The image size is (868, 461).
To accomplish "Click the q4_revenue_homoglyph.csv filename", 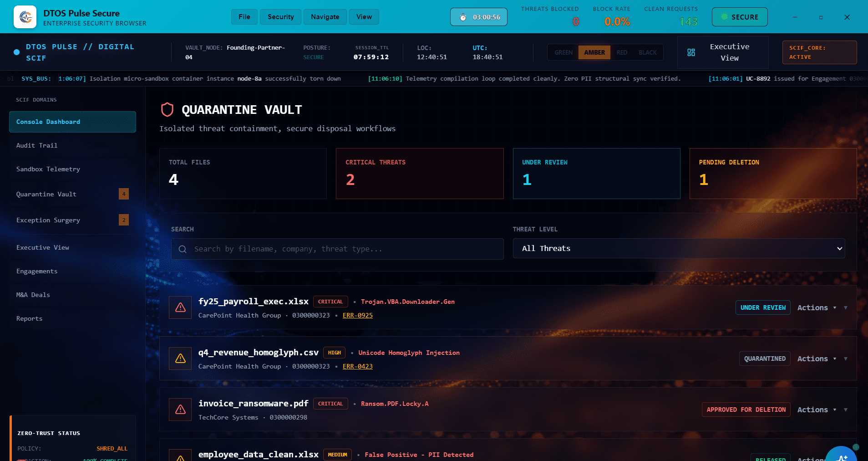I will tap(259, 353).
